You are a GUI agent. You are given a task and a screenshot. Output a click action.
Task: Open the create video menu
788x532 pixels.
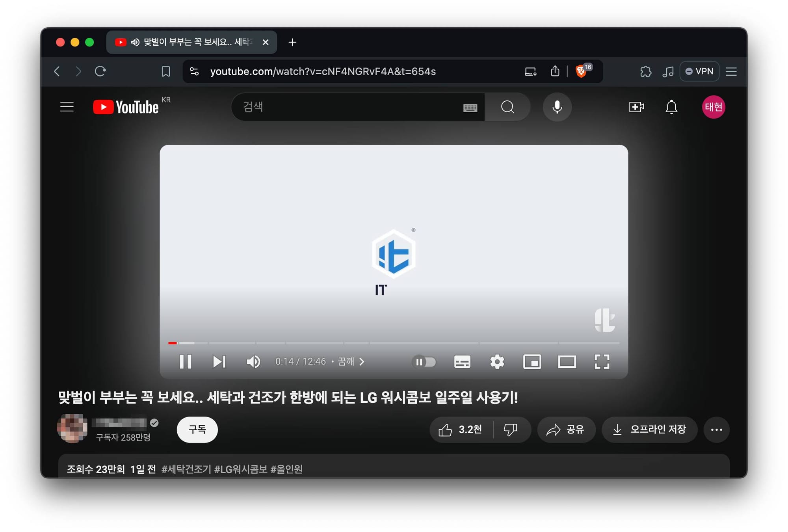coord(636,107)
